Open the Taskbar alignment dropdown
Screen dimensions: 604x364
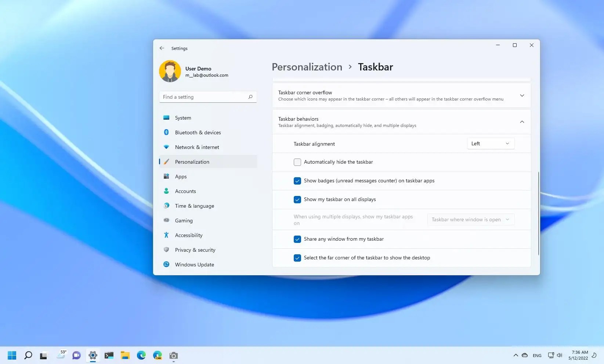pyautogui.click(x=490, y=143)
